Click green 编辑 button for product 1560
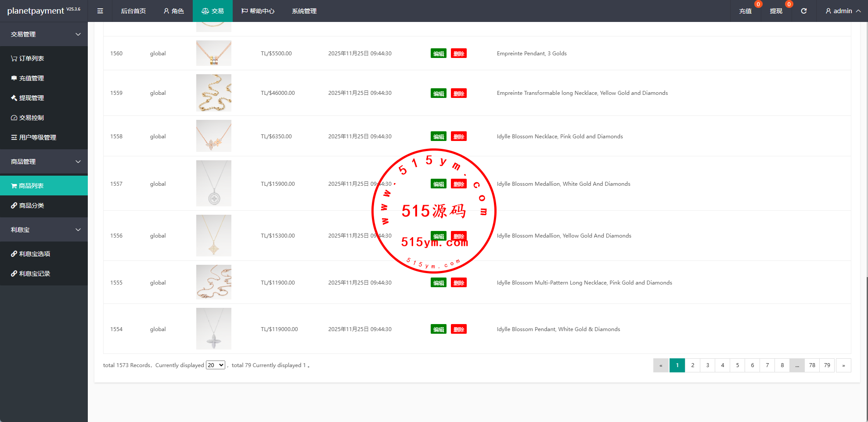The height and width of the screenshot is (422, 868). coord(438,54)
